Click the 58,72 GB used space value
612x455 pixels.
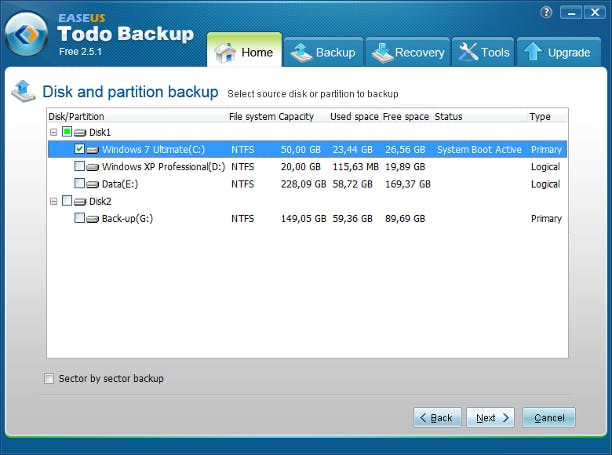[352, 184]
